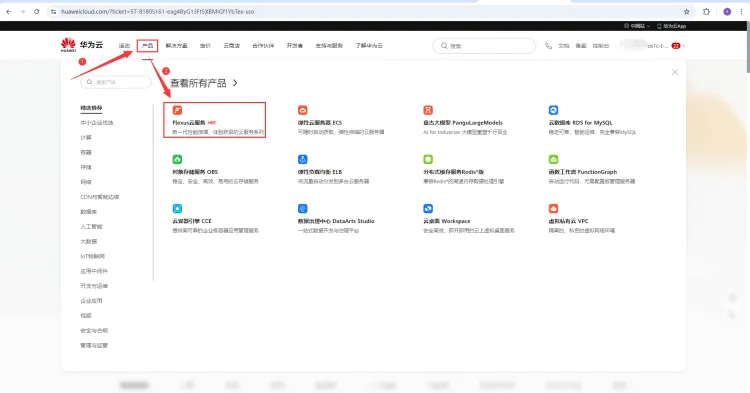Viewport: 750px width, 393px height.
Task: Select the 精选推荐 category tab
Action: tap(91, 108)
